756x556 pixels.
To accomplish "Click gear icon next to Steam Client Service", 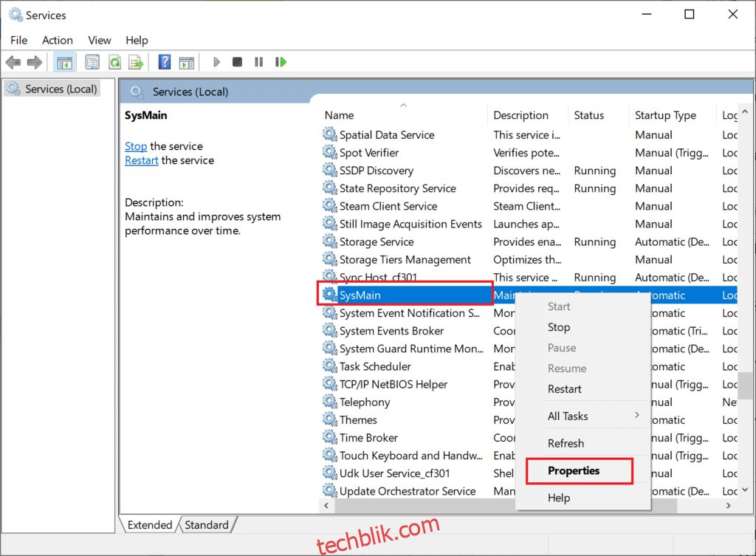I will point(330,205).
